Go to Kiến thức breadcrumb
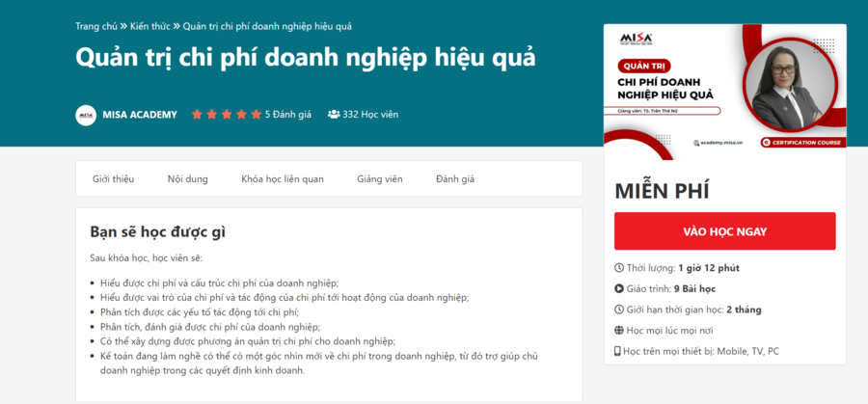The width and height of the screenshot is (868, 404). tap(150, 26)
